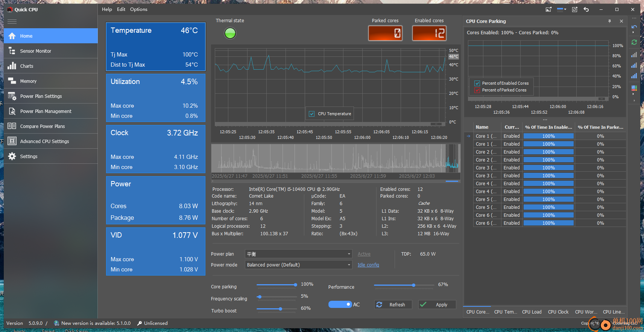Click the Active link
This screenshot has height=332, width=644.
tap(364, 254)
